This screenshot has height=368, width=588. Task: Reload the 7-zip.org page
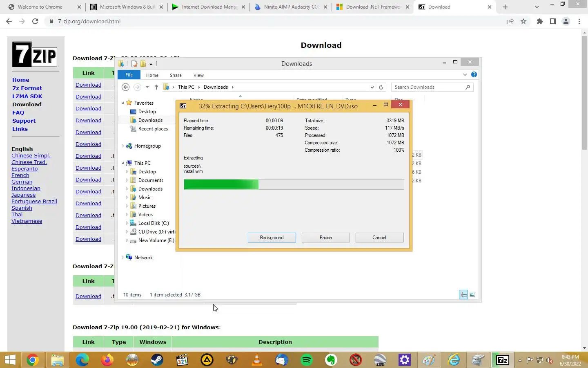point(35,21)
